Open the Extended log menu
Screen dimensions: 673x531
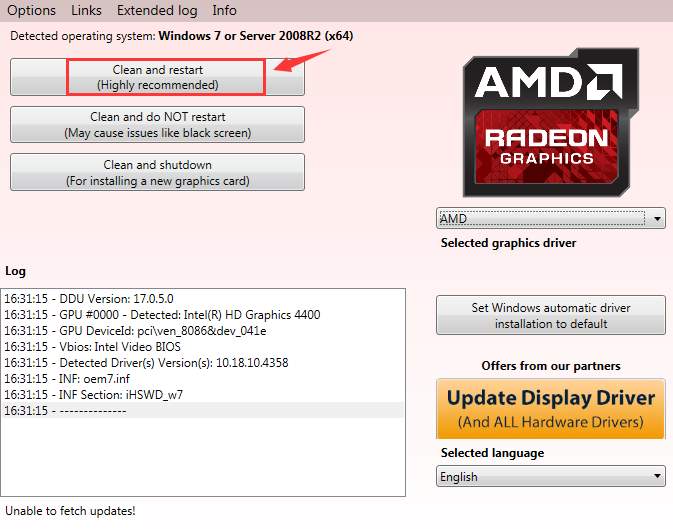[157, 10]
